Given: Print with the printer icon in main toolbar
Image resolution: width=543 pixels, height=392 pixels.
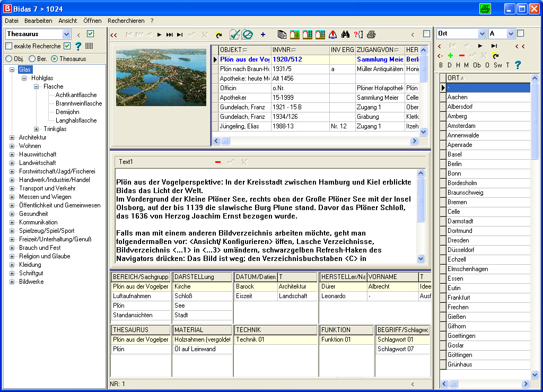Looking at the screenshot, I should [x=371, y=34].
